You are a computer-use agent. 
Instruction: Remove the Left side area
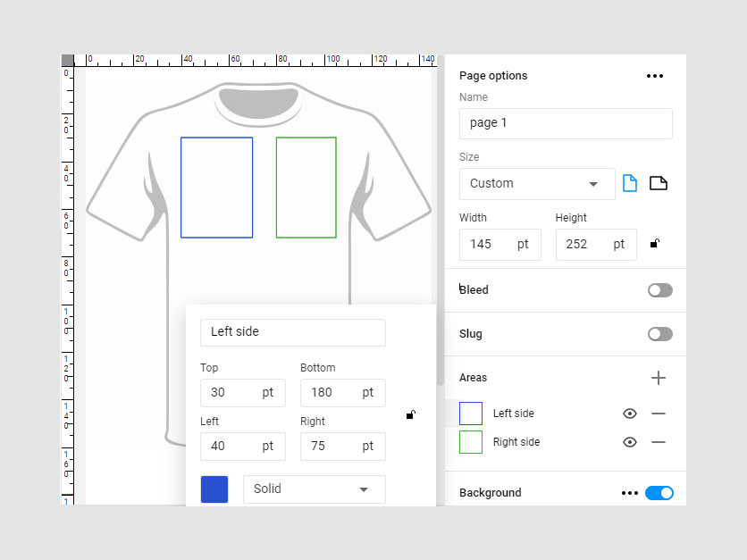pos(659,414)
